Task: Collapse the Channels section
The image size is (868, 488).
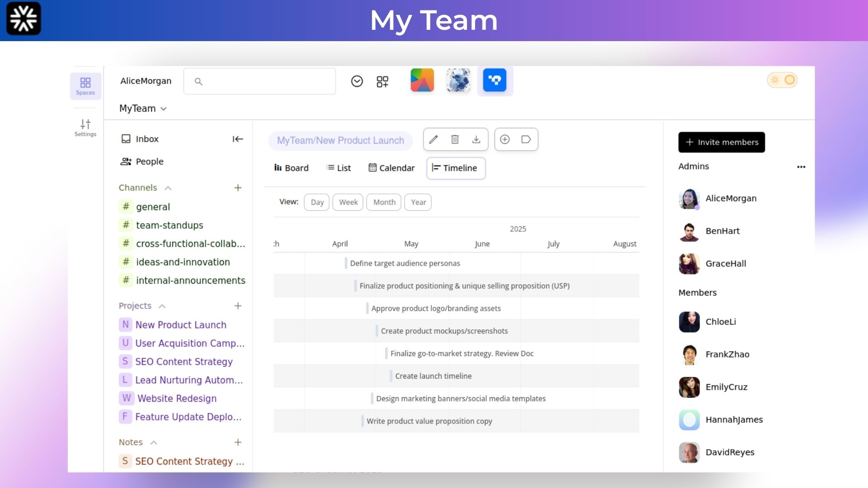Action: 168,188
